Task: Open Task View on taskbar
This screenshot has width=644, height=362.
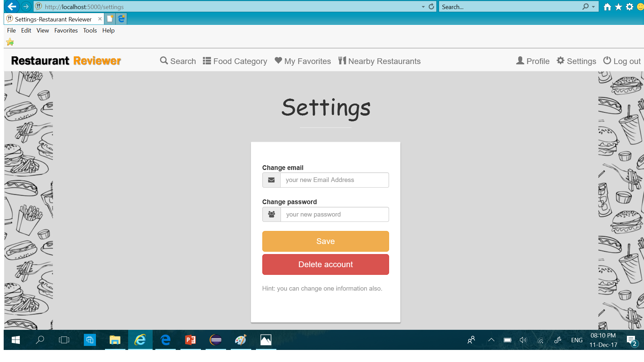Action: [x=64, y=340]
